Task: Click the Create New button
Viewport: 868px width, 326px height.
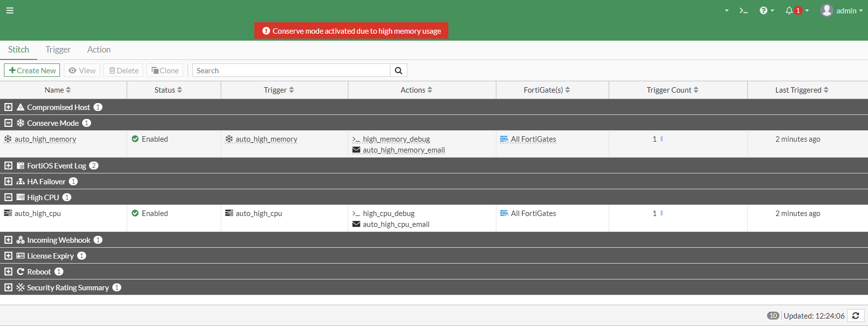Action: click(x=32, y=70)
